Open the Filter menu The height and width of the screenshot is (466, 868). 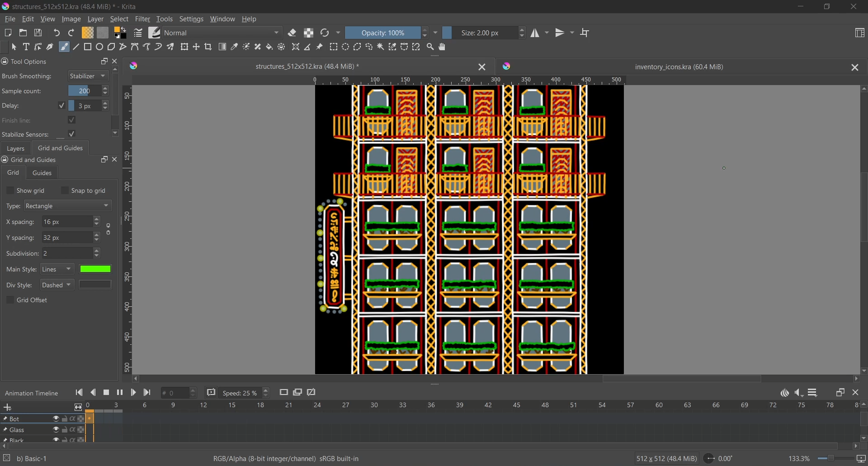tap(143, 19)
